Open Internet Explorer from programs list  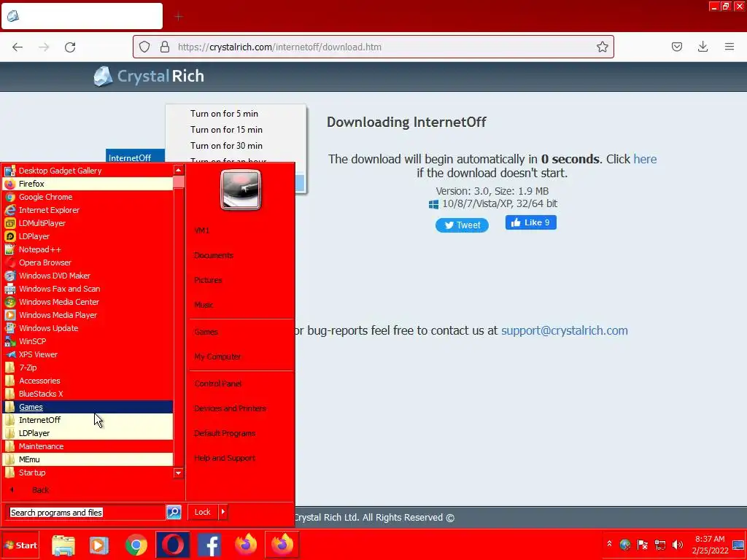click(88, 210)
